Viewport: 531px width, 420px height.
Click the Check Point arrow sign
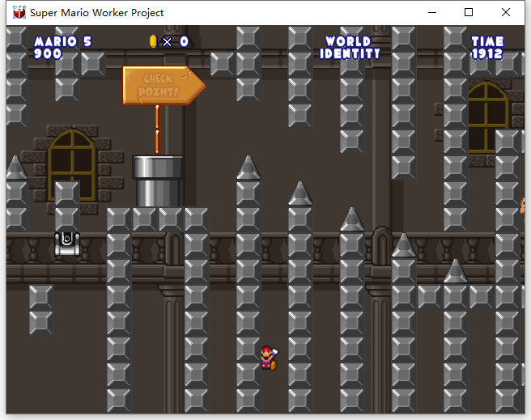click(164, 85)
